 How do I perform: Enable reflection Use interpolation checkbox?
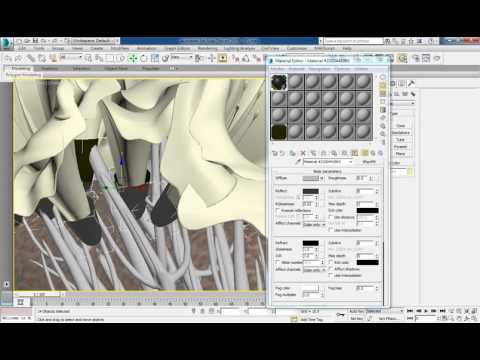(x=331, y=230)
